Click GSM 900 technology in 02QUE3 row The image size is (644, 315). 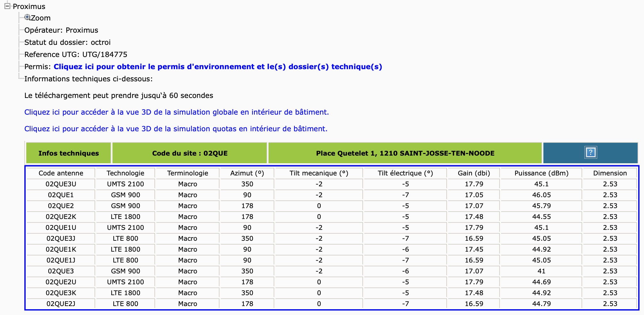click(125, 271)
